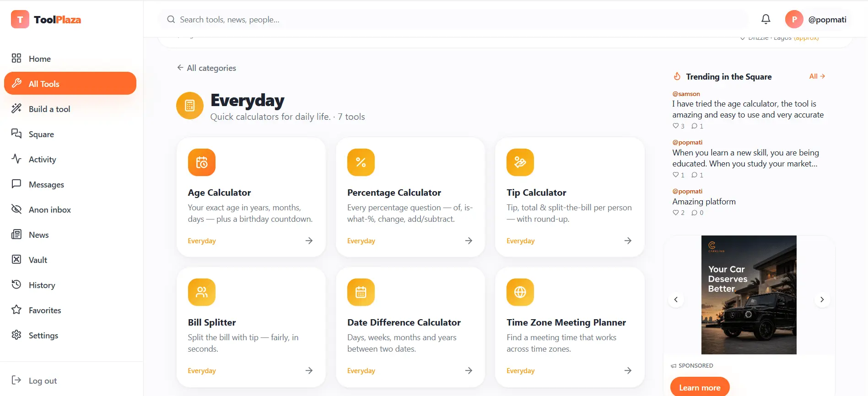
Task: Click 'When you learn a new skill' post
Action: pos(745,158)
